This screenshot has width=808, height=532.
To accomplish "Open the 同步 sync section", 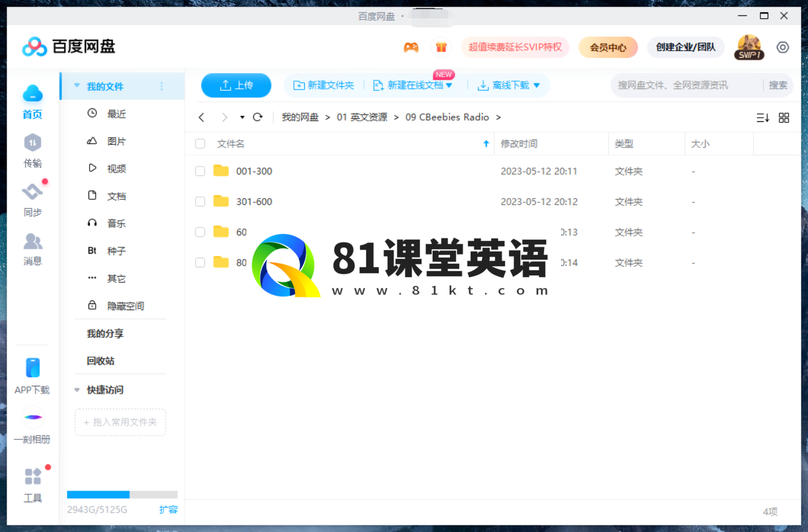I will point(33,199).
